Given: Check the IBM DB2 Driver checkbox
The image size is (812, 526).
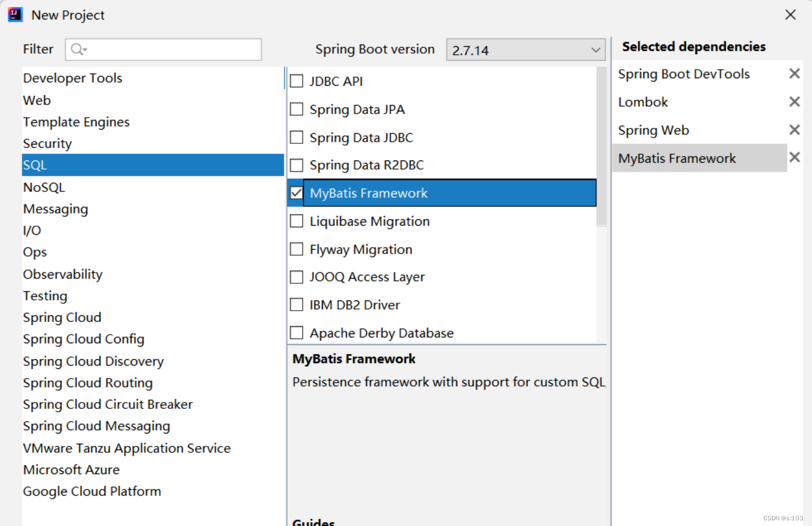Looking at the screenshot, I should tap(297, 305).
